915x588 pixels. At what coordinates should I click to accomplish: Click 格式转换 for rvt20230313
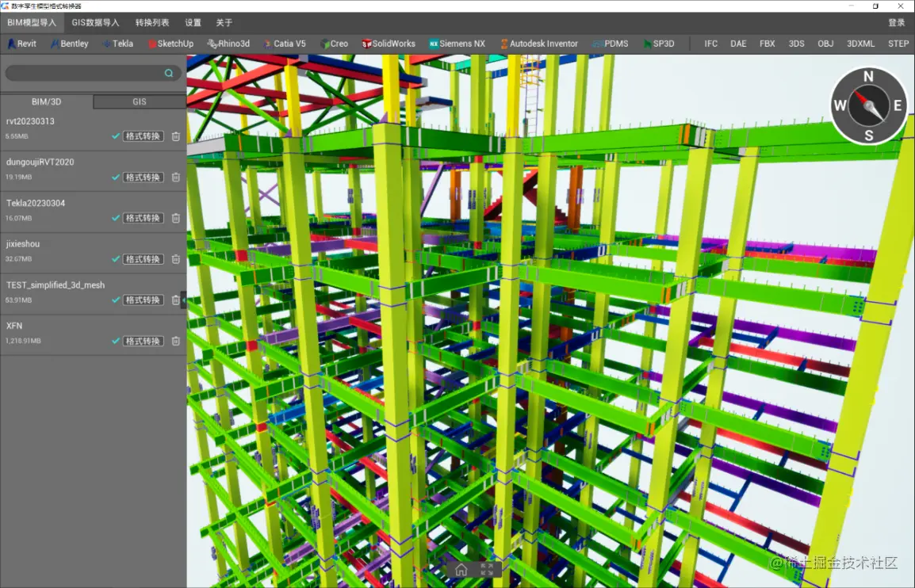(x=143, y=136)
